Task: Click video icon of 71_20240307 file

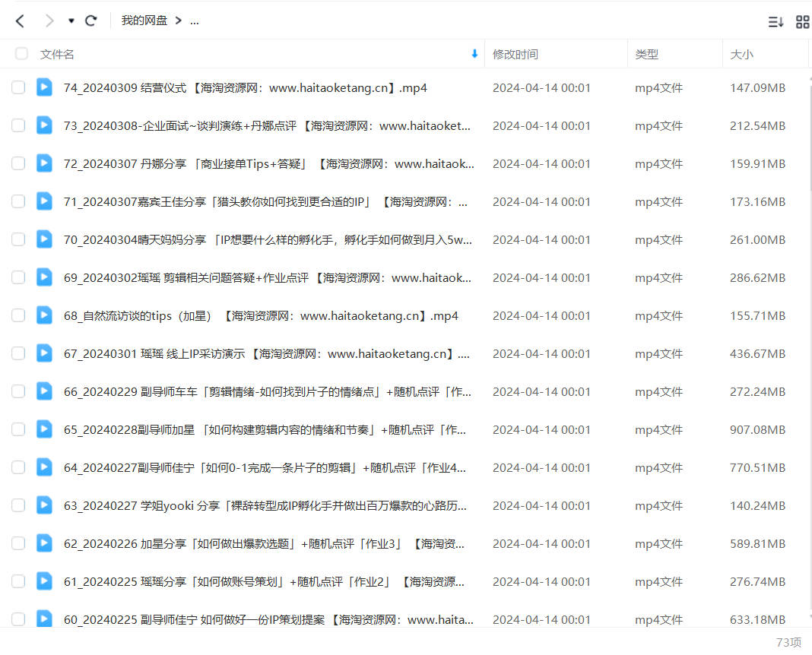Action: [44, 201]
